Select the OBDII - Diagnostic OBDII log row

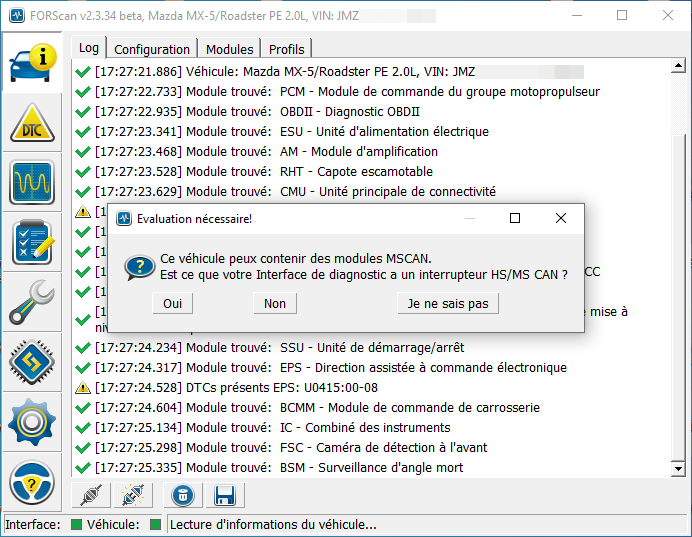(x=247, y=112)
